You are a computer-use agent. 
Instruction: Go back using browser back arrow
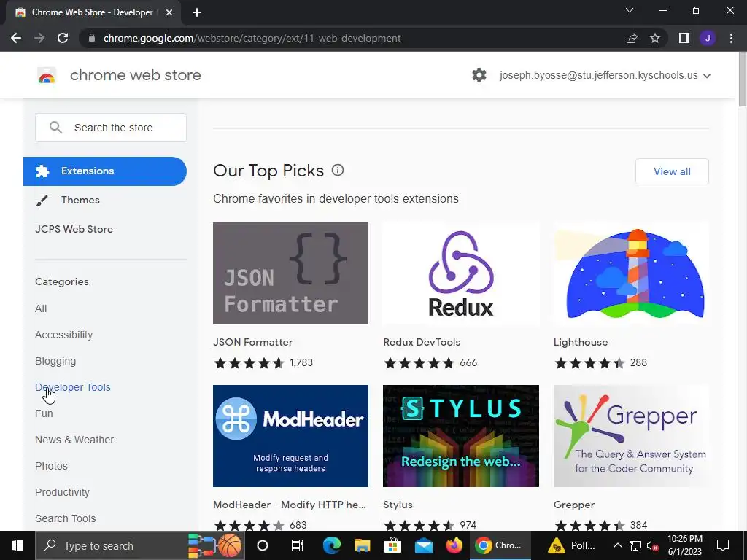[x=16, y=38]
